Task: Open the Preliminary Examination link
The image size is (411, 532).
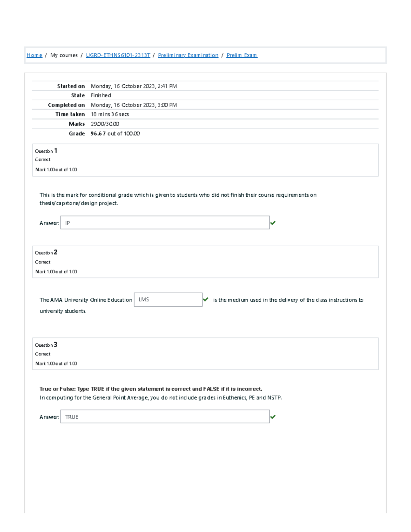Action: coord(188,55)
